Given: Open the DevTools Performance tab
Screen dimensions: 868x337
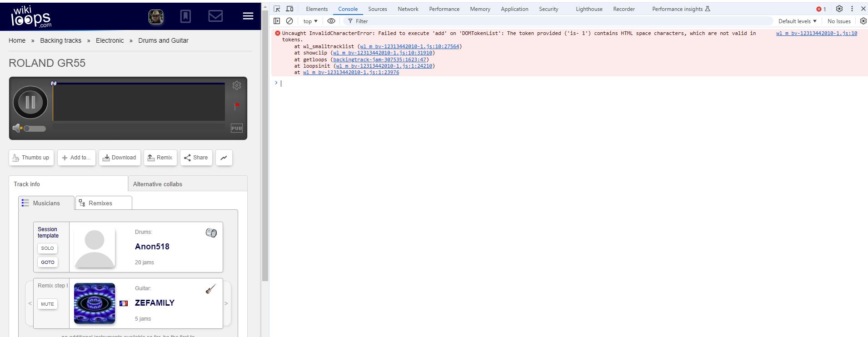Looking at the screenshot, I should point(444,9).
